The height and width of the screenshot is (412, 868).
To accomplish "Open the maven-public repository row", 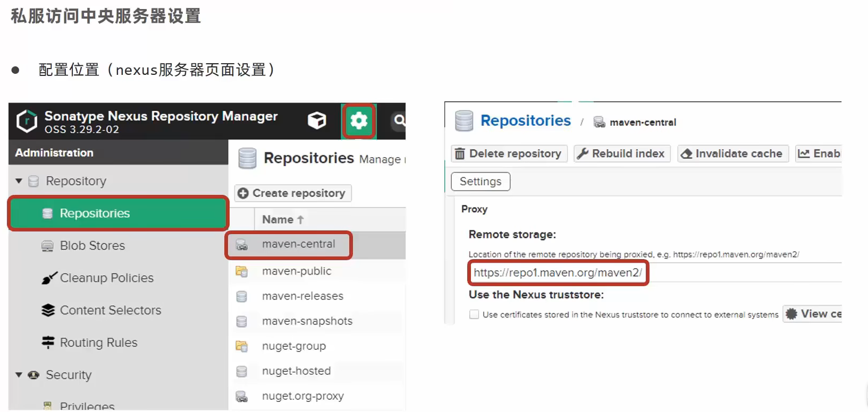I will (x=317, y=271).
